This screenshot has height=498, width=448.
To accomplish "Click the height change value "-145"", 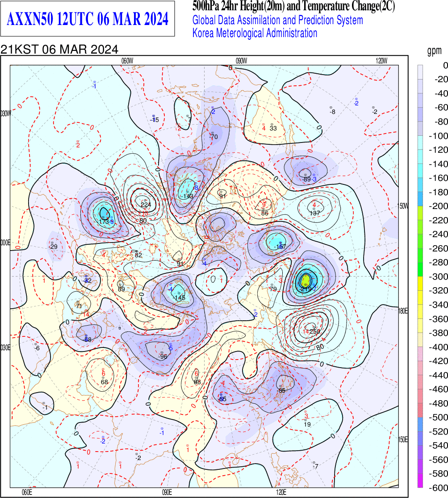I will tap(179, 297).
